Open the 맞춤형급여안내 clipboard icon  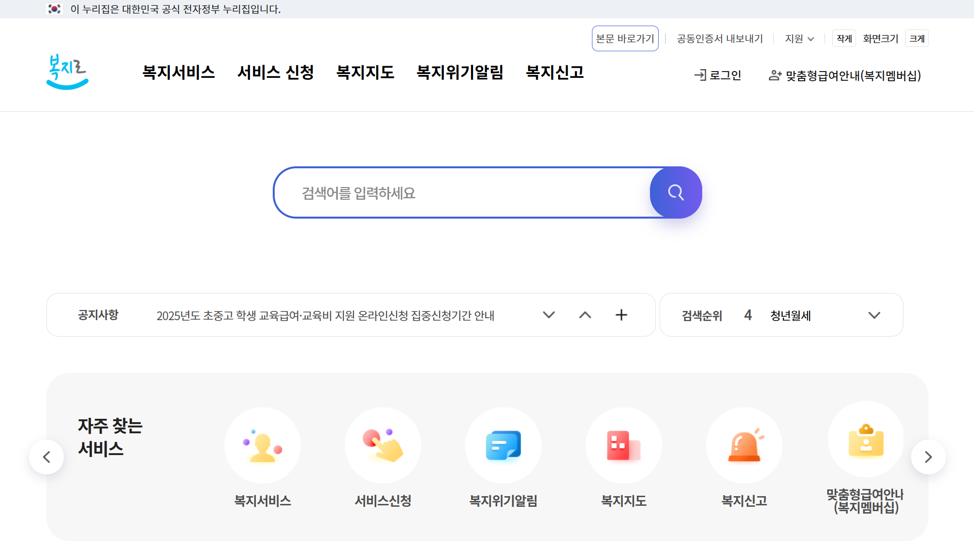pos(866,440)
